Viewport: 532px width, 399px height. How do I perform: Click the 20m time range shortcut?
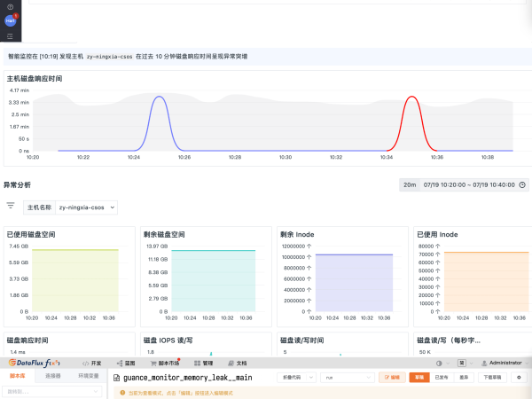(x=410, y=185)
